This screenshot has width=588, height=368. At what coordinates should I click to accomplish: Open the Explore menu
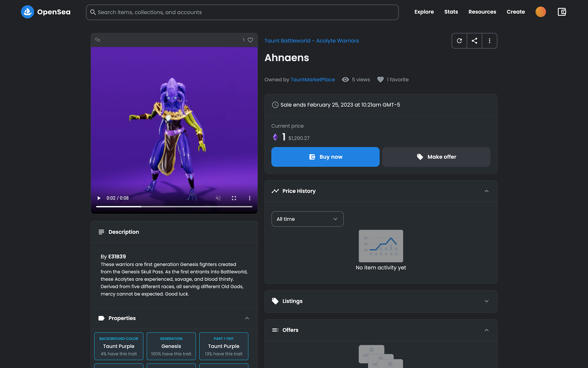click(x=424, y=12)
